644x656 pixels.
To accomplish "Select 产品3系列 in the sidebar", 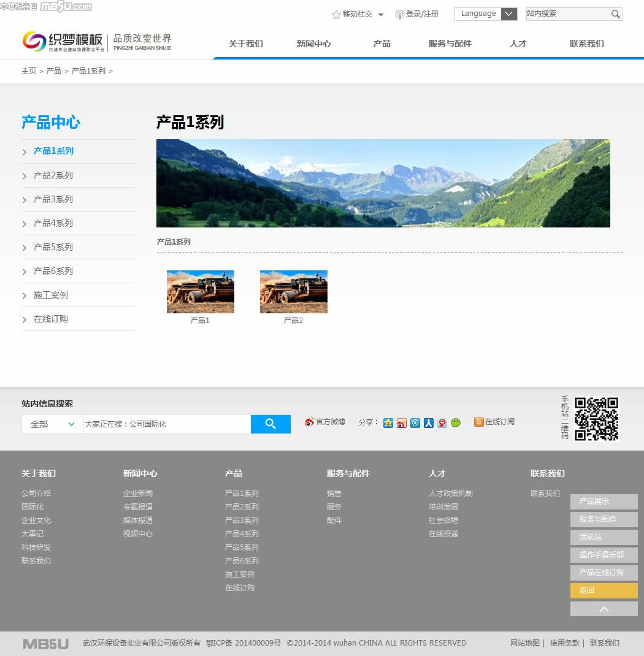I will coord(53,199).
